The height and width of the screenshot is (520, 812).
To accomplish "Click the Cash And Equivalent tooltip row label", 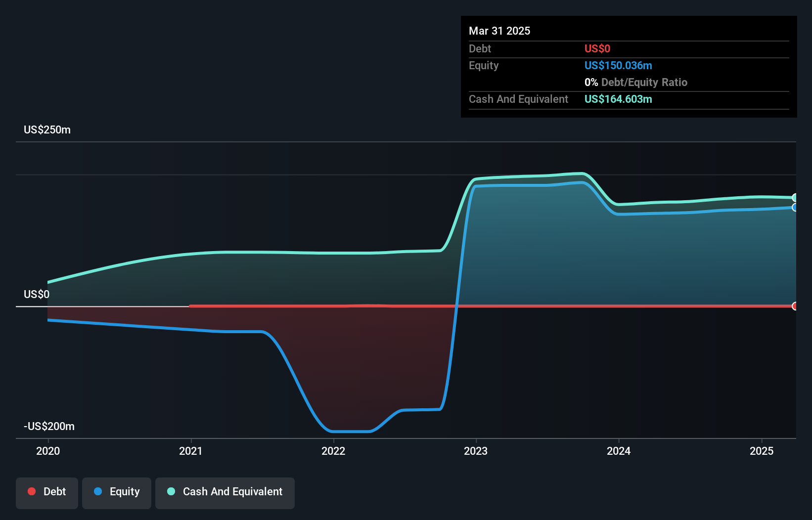I will pos(518,99).
